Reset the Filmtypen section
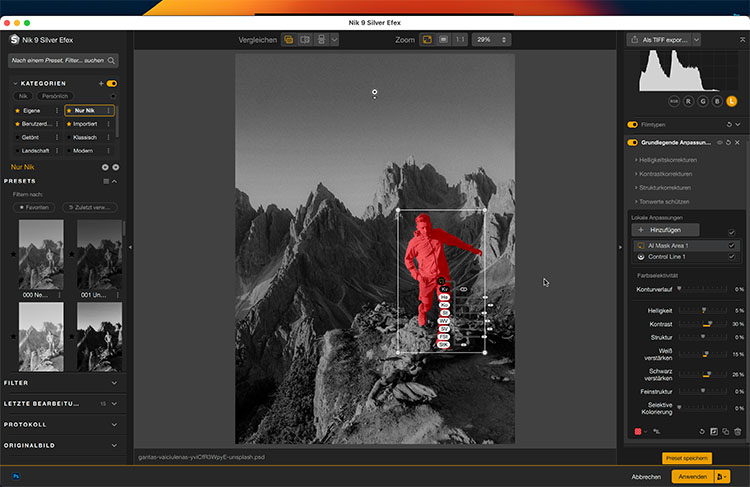The image size is (750, 487). [727, 125]
